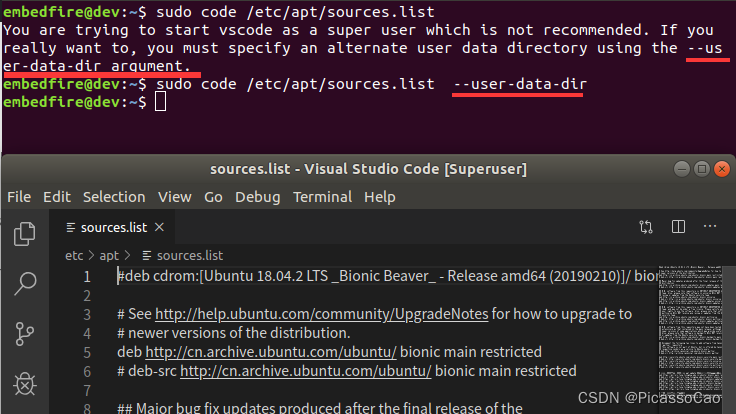Split the editor to the right
This screenshot has width=736, height=414.
[678, 227]
